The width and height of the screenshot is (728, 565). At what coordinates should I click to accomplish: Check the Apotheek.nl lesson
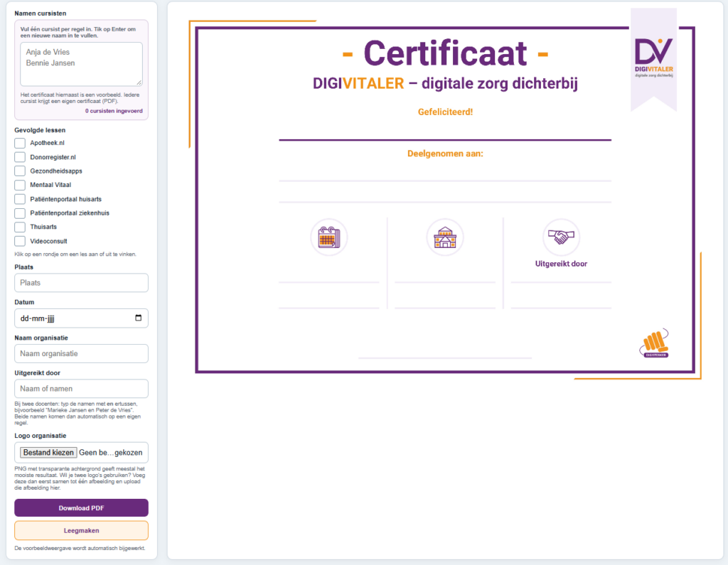click(20, 143)
